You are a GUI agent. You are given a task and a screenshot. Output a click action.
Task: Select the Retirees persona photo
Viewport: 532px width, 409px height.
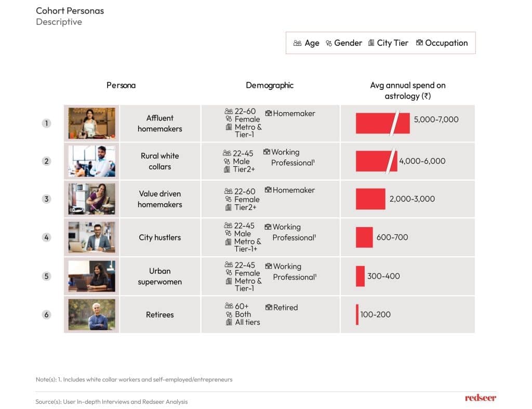(x=92, y=314)
